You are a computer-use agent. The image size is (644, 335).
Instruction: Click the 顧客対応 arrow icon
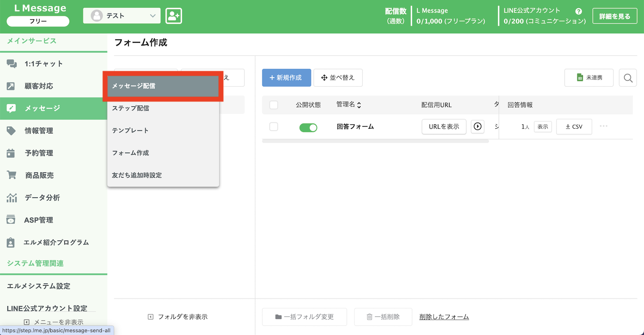(11, 86)
